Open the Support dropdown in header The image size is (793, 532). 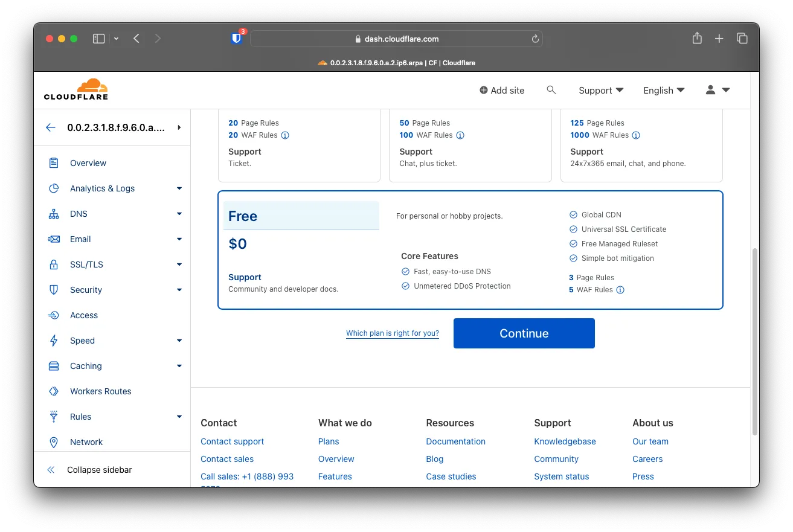(601, 90)
